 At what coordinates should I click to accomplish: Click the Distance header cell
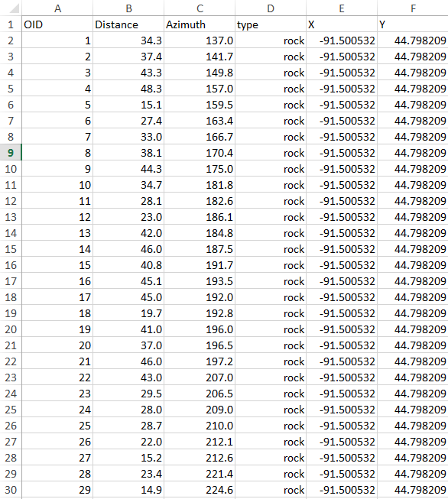point(128,24)
